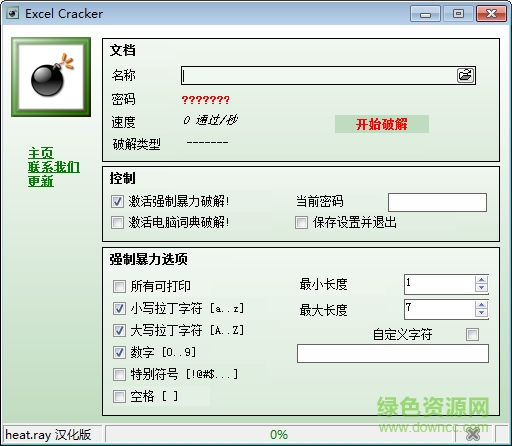The width and height of the screenshot is (512, 446).
Task: Open the file browse folder icon
Action: (465, 75)
